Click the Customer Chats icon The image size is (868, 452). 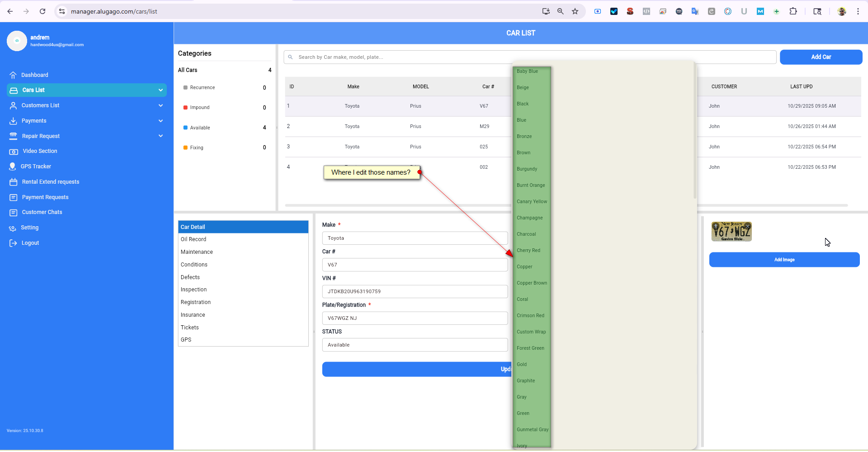pos(14,213)
